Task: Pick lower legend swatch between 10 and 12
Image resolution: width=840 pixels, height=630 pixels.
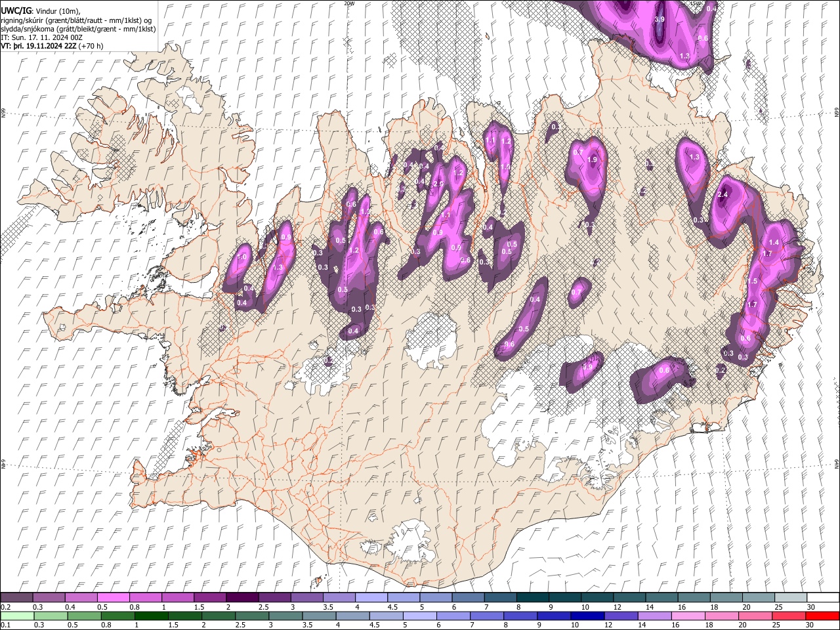Action: (587, 616)
